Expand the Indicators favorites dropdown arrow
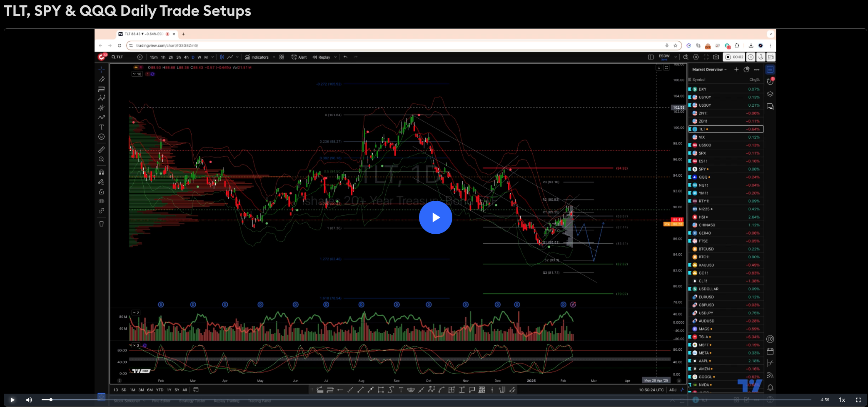Screen dimensions: 868x407 tap(274, 57)
